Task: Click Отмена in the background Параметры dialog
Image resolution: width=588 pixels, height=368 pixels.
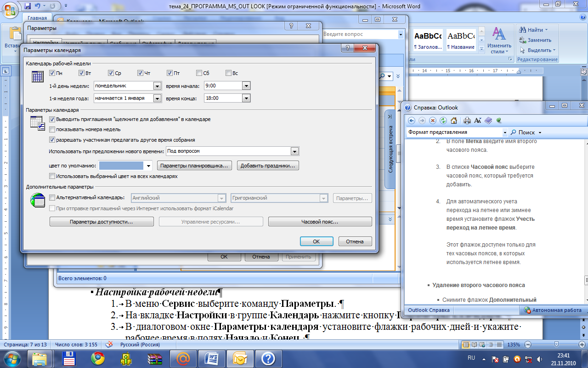Action: click(x=261, y=257)
